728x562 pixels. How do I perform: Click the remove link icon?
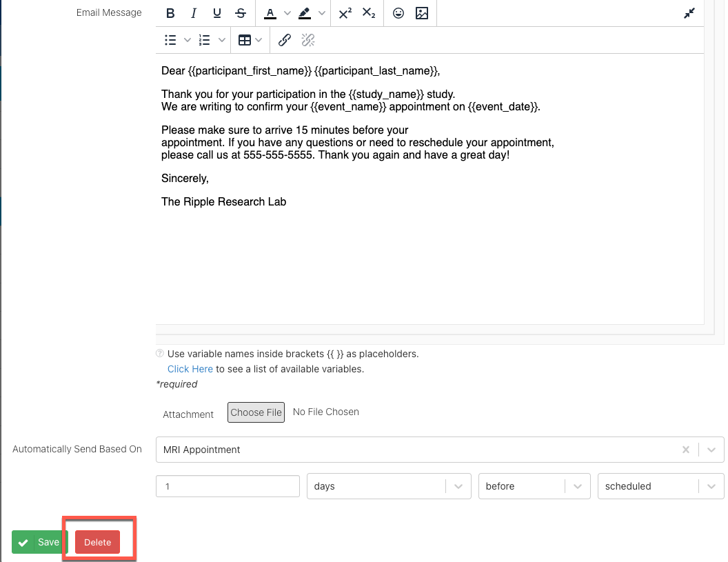click(x=308, y=40)
